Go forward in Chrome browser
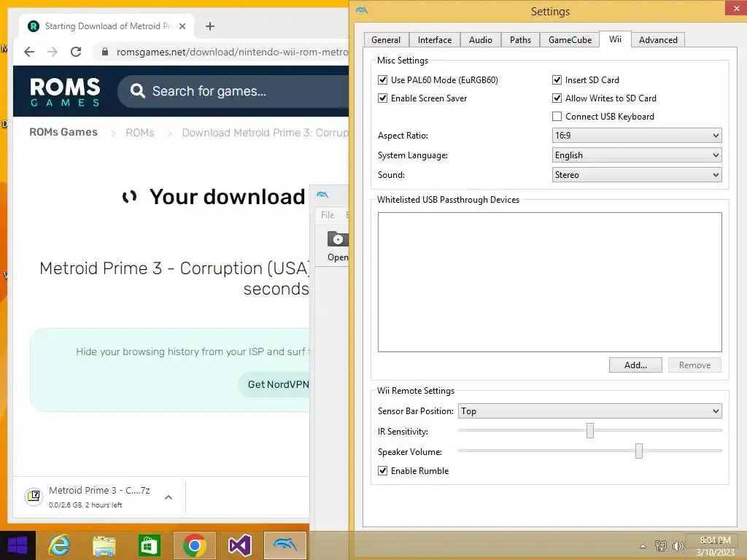The height and width of the screenshot is (560, 747). [53, 52]
